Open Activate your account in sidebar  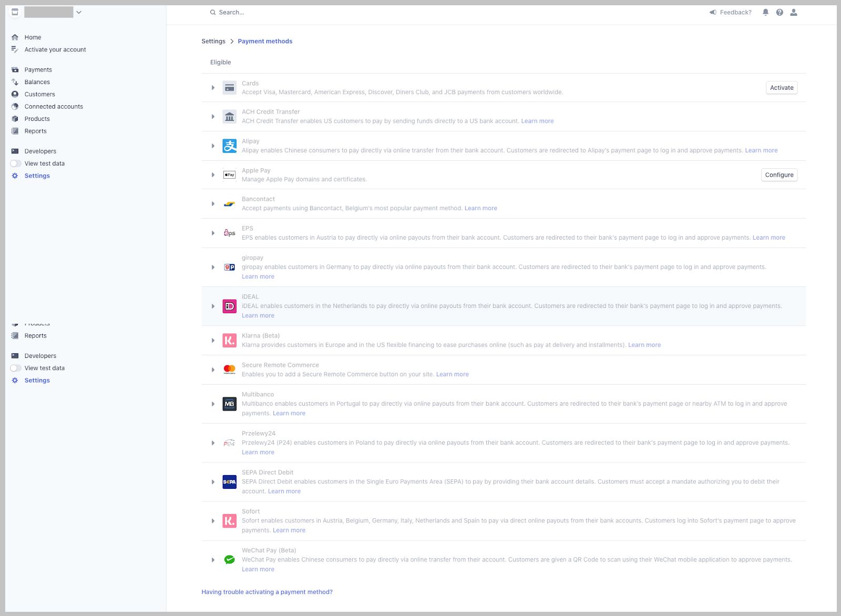click(55, 49)
